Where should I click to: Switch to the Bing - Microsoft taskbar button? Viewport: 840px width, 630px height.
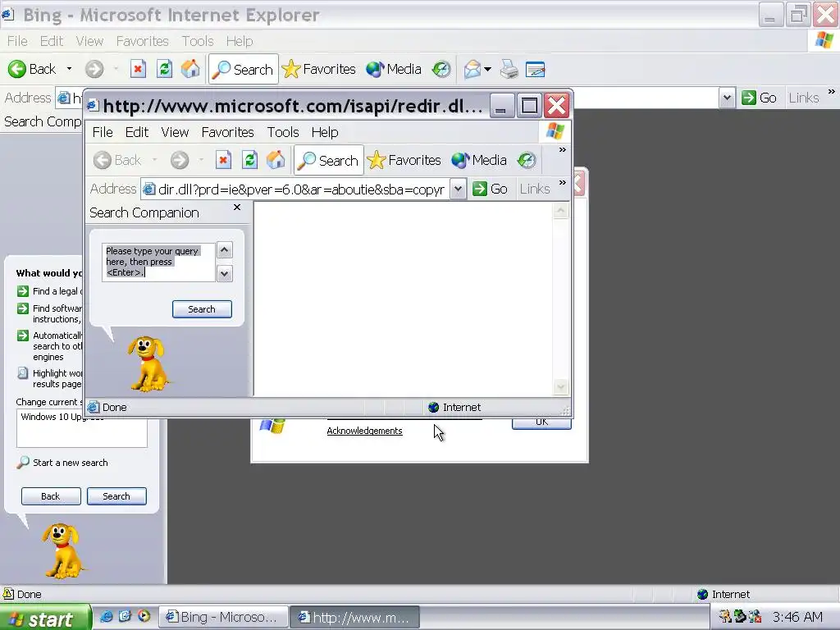(x=222, y=618)
